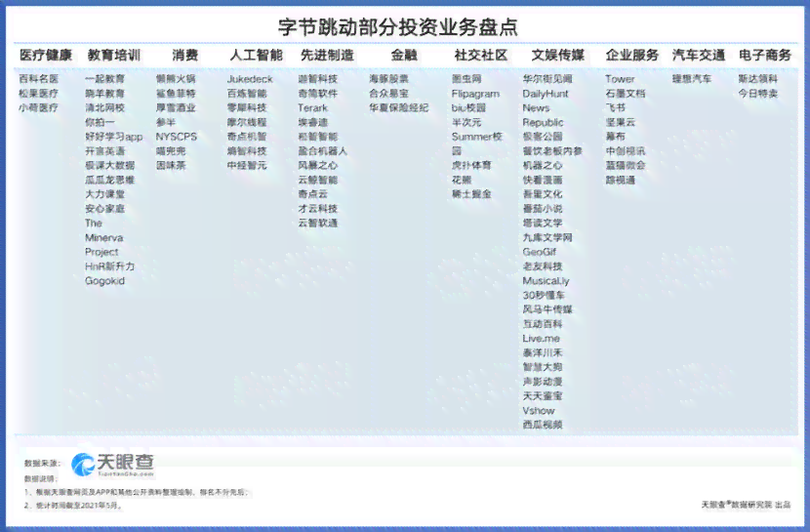Screen dimensions: 810x532
Task: Click the 天眼查 logo
Action: 112,465
